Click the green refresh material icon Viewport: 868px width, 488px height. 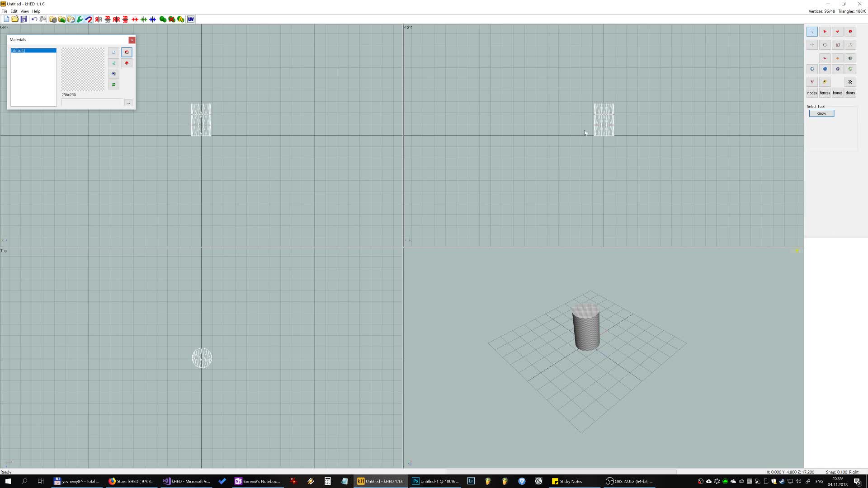point(114,84)
